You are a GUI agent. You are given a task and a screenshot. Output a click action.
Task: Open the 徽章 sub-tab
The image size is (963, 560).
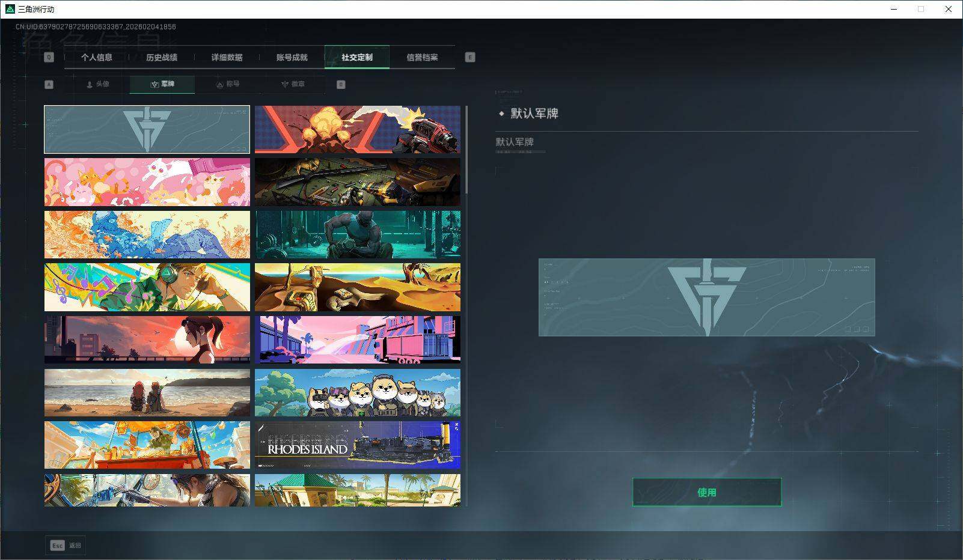293,84
